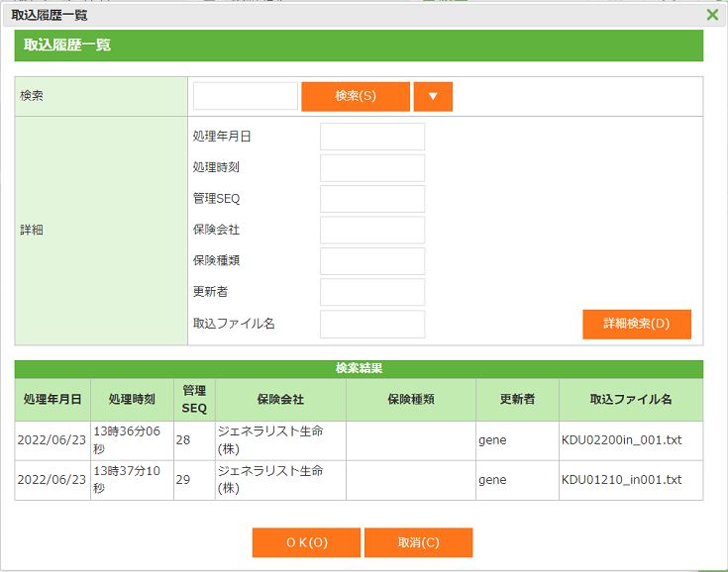Click the 取込ファイル名 column header
728x572 pixels.
630,400
